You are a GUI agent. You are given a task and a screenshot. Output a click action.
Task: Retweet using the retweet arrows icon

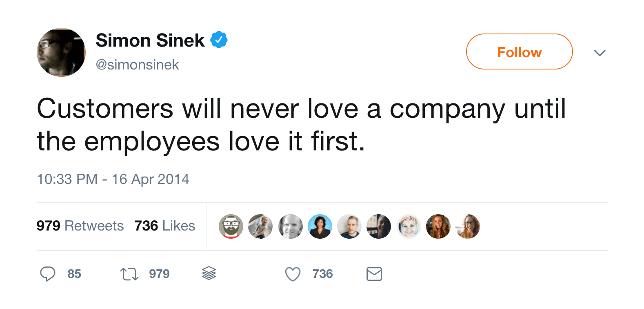coord(129,274)
